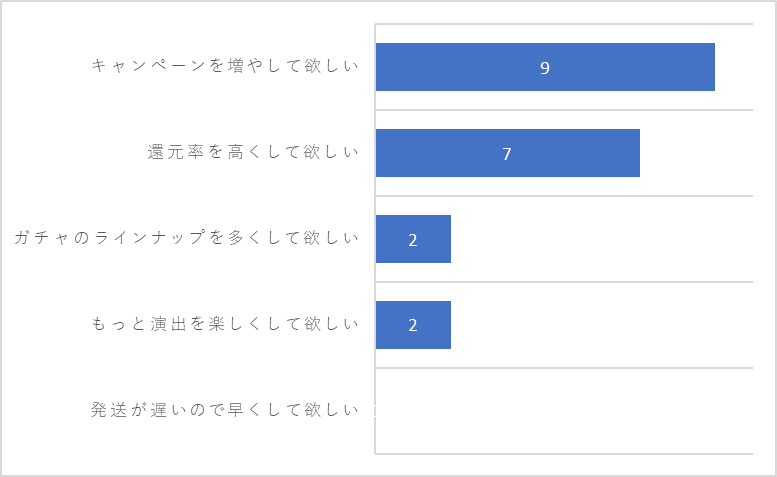The image size is (777, 477).
Task: Click the empty plot row for 発送が遅い
Action: (564, 411)
